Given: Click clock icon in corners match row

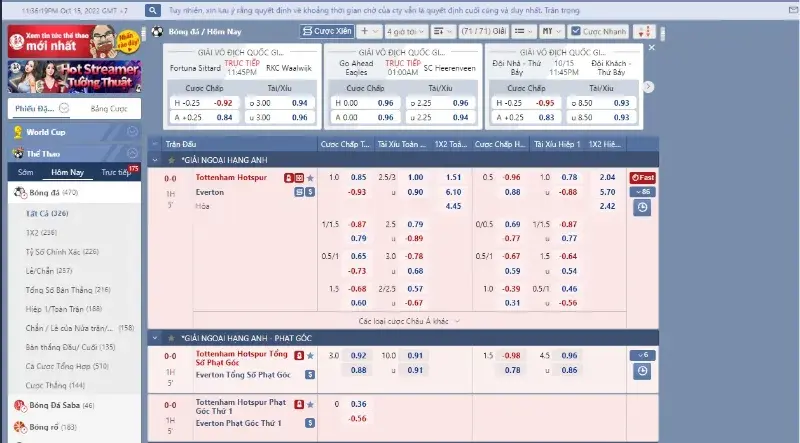Looking at the screenshot, I should pyautogui.click(x=642, y=371).
